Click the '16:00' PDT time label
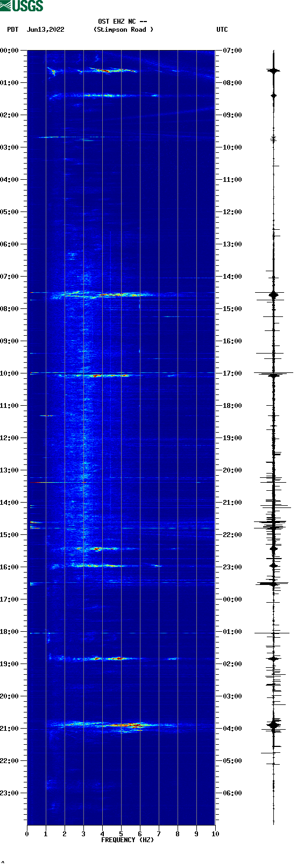 [9, 567]
